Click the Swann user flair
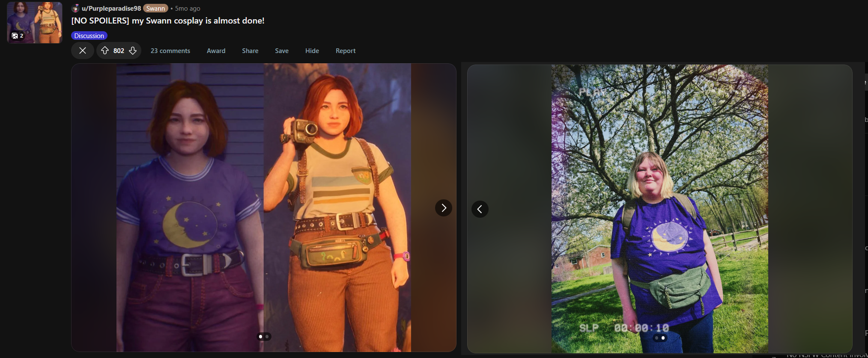Screen dimensions: 868x358 [x=155, y=8]
